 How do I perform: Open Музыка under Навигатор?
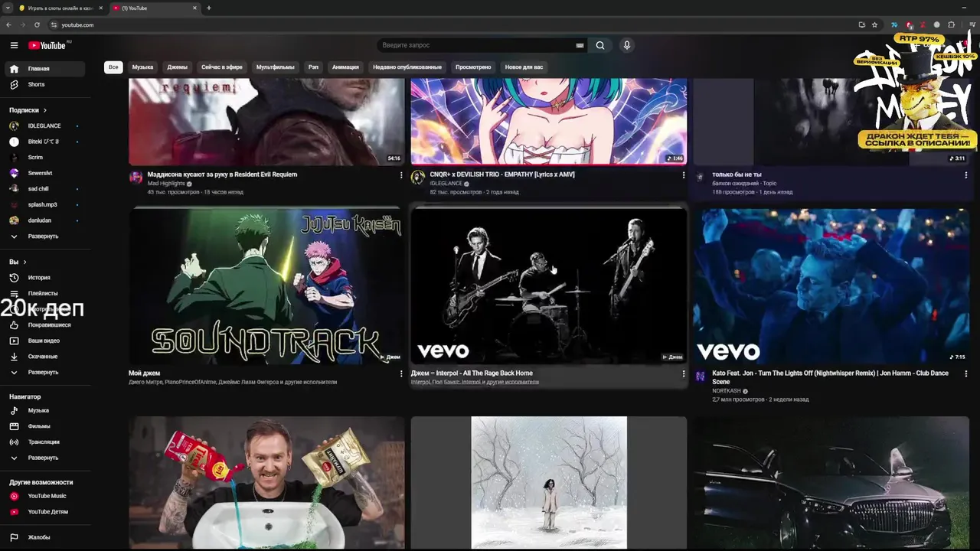pos(46,411)
